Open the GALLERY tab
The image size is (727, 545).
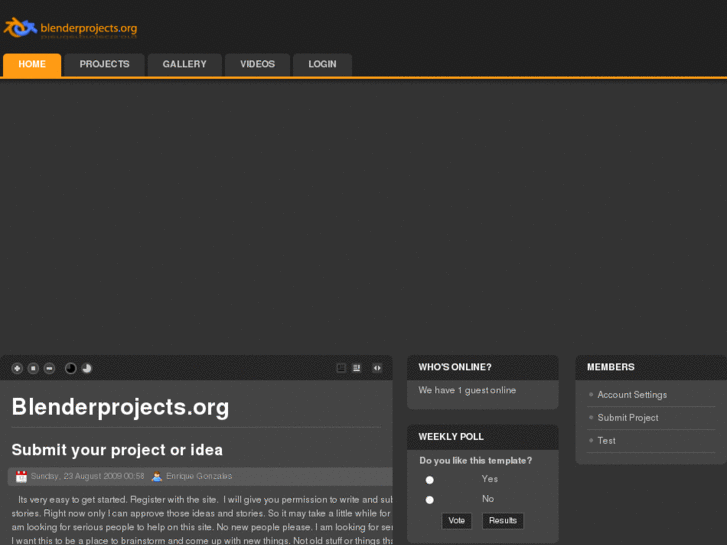click(185, 64)
